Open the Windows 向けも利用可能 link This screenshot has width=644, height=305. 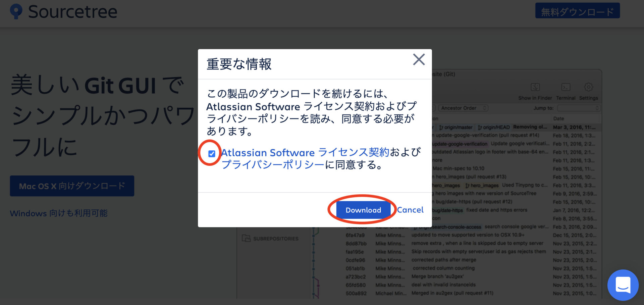(x=59, y=213)
